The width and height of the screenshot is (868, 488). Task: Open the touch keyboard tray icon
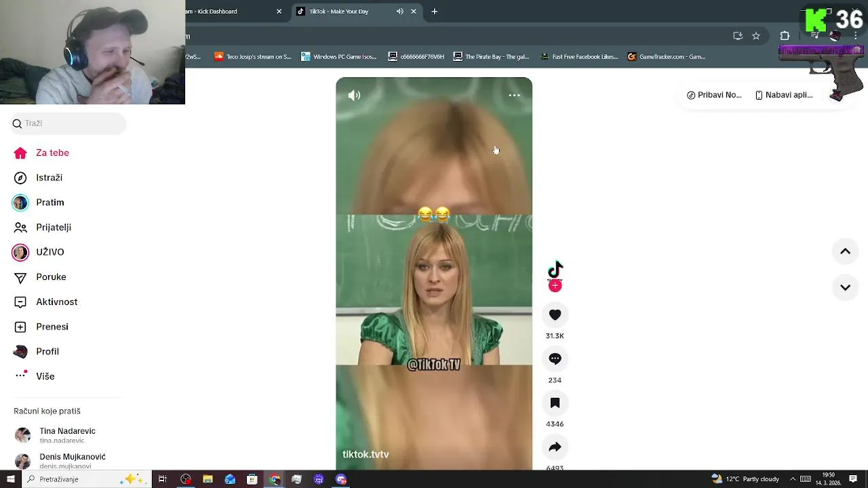806,479
